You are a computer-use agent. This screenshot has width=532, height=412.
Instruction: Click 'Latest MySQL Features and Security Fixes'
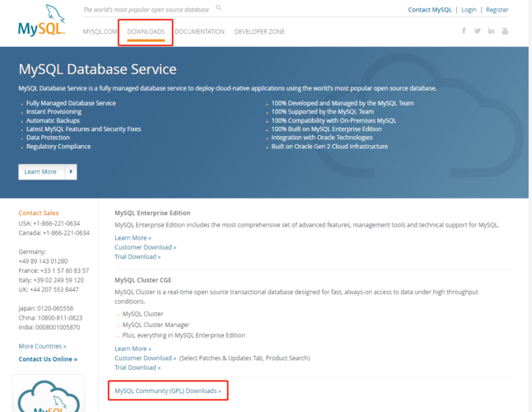click(x=83, y=129)
